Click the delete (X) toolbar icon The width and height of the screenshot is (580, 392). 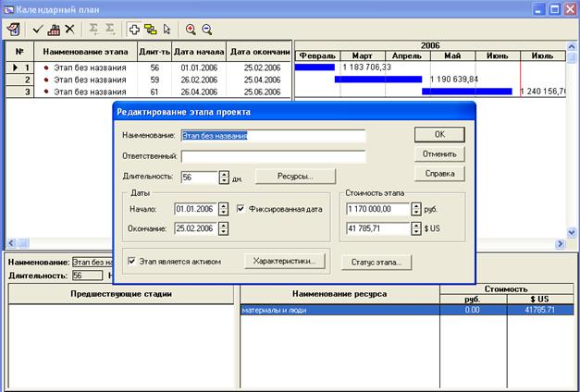tap(69, 29)
